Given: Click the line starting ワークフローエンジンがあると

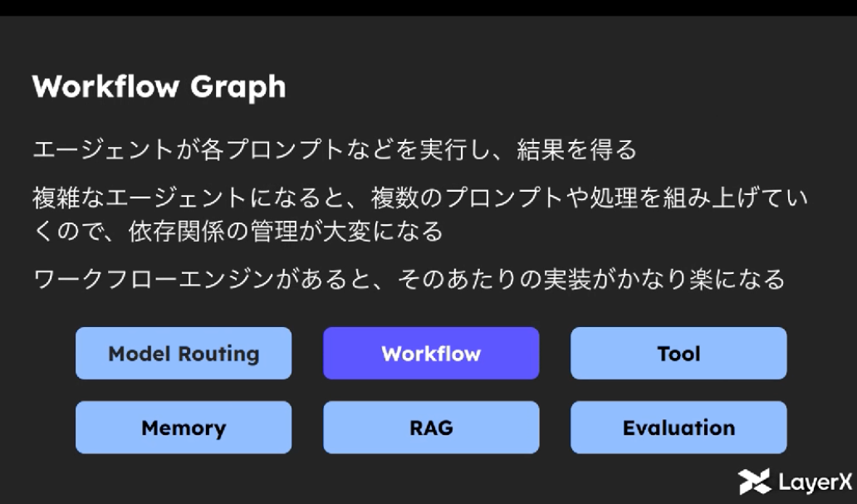Looking at the screenshot, I should pyautogui.click(x=409, y=279).
